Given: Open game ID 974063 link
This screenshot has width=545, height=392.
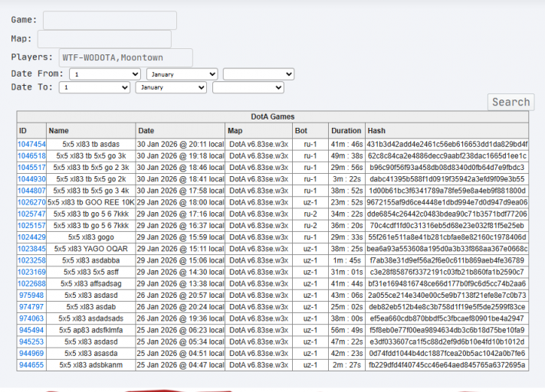Looking at the screenshot, I should click(x=31, y=318).
